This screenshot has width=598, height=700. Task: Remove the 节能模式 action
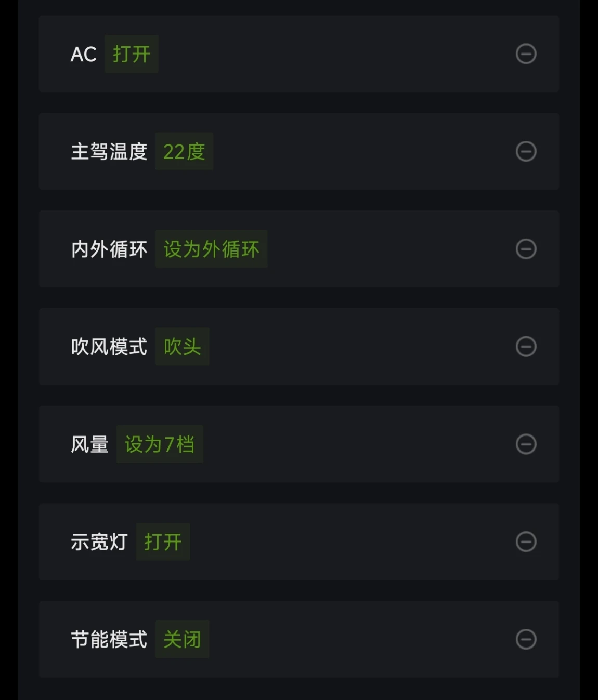coord(526,639)
